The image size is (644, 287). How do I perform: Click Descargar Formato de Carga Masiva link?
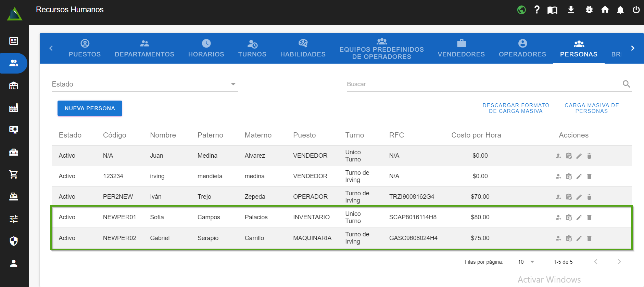tap(516, 108)
